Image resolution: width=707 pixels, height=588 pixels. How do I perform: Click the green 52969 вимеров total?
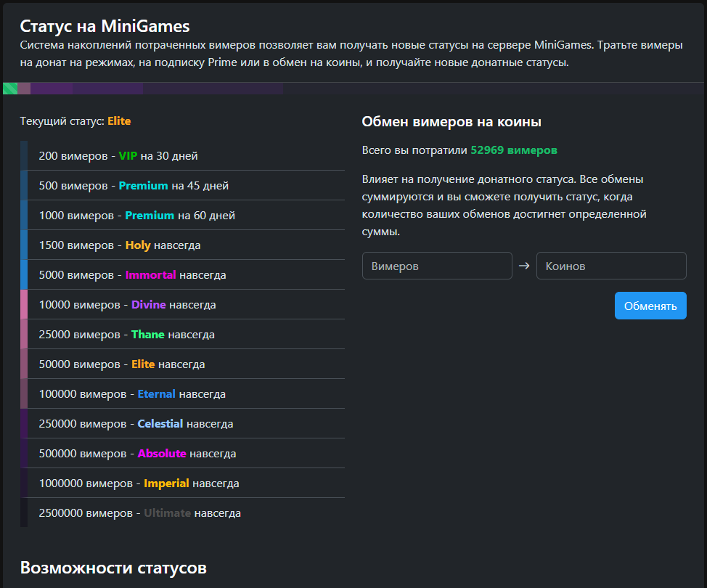pos(513,150)
